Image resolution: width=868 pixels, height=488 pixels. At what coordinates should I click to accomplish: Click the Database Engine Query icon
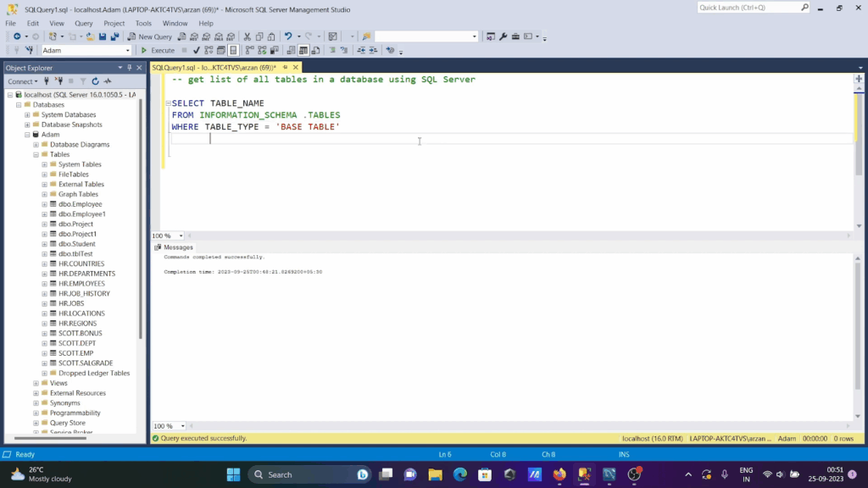tap(181, 36)
